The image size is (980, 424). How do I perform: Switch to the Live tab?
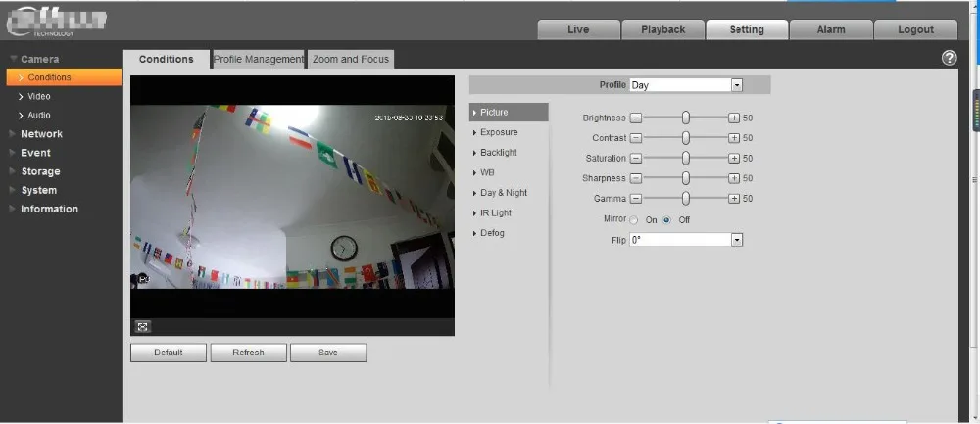click(x=579, y=29)
